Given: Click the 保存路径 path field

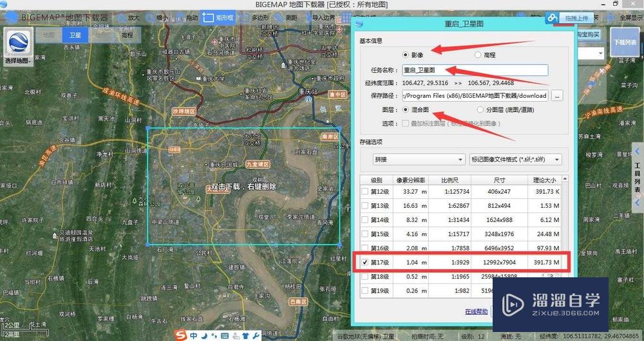Looking at the screenshot, I should tap(475, 96).
